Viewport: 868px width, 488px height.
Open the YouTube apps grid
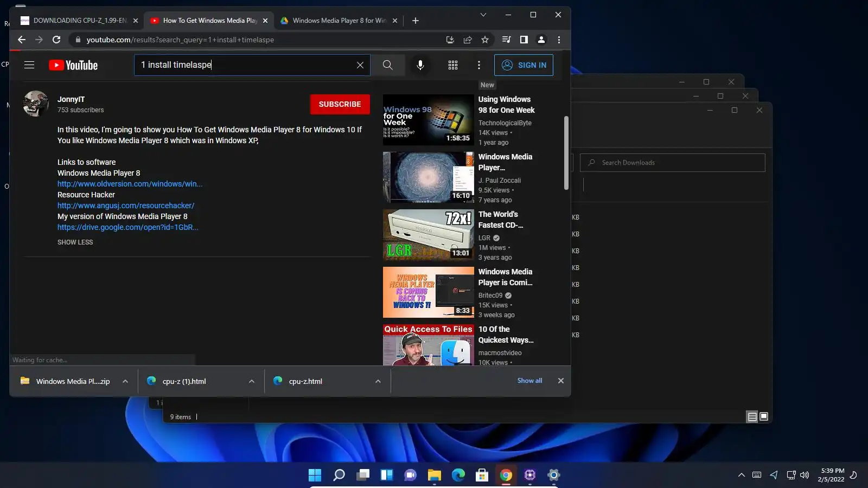[x=453, y=65]
